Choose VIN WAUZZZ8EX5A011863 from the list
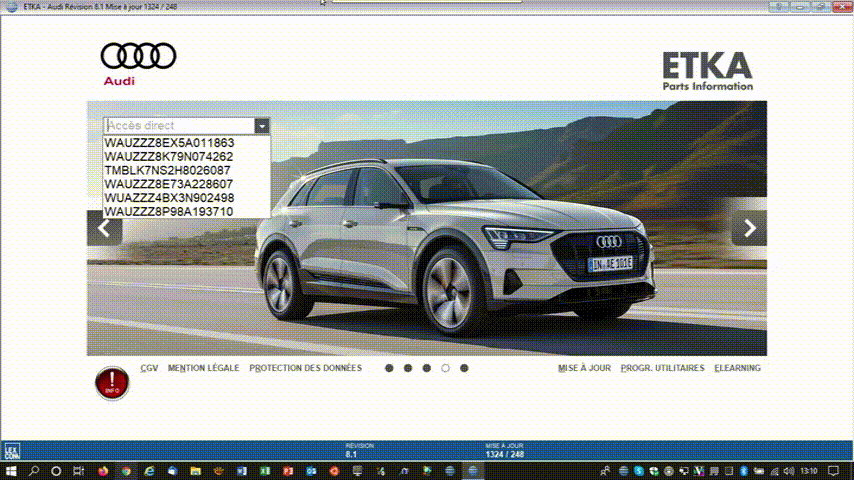This screenshot has width=854, height=480. click(169, 143)
